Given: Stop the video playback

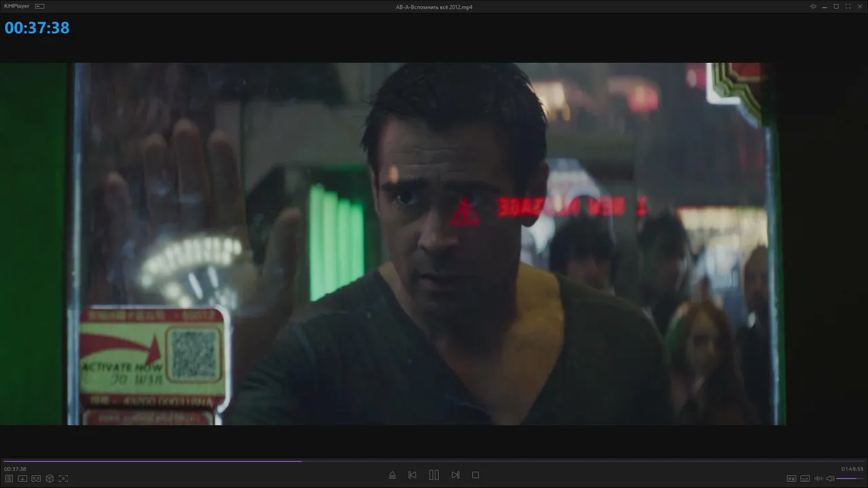Looking at the screenshot, I should click(x=475, y=475).
